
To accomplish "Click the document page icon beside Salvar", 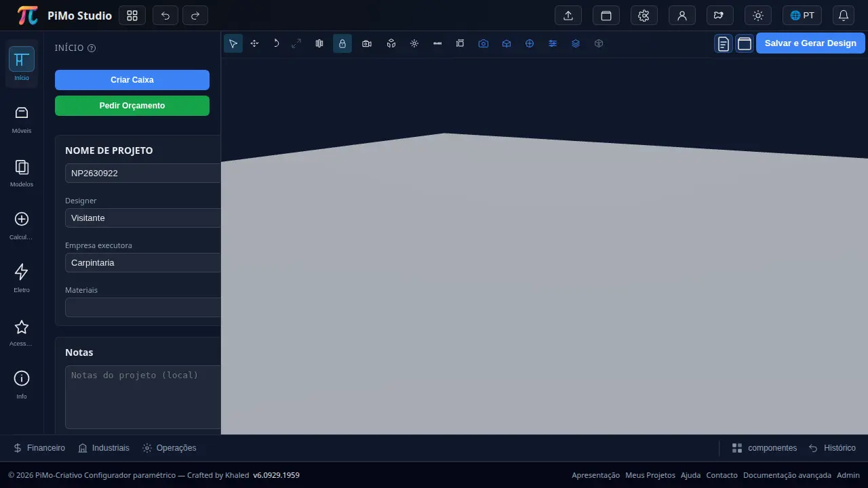I will tap(724, 43).
